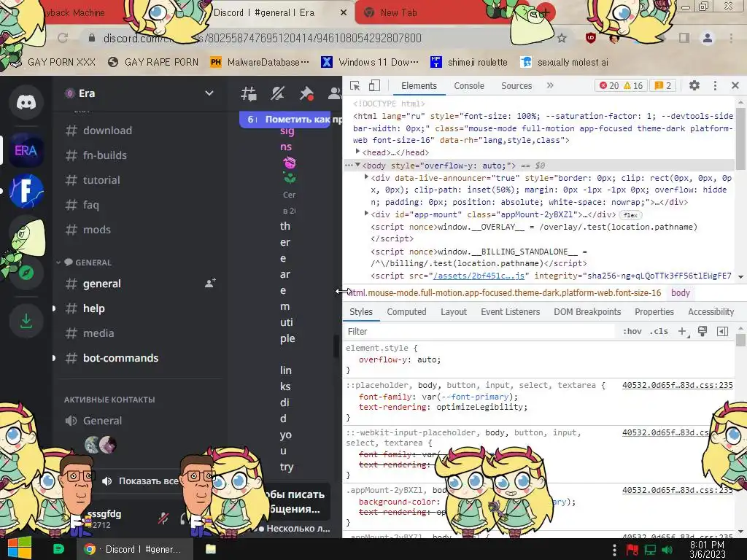747x560 pixels.
Task: Click the Chrome reload page icon
Action: 63,38
